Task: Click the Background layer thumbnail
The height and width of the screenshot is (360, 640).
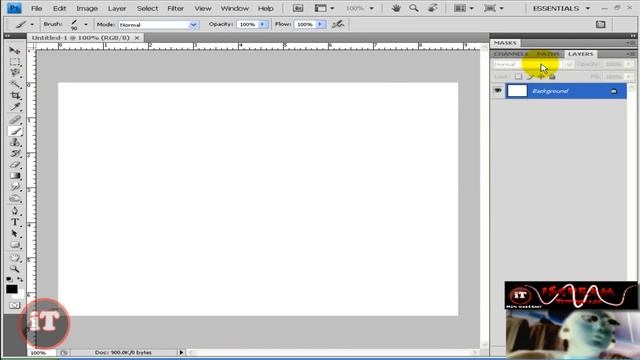Action: click(x=517, y=91)
